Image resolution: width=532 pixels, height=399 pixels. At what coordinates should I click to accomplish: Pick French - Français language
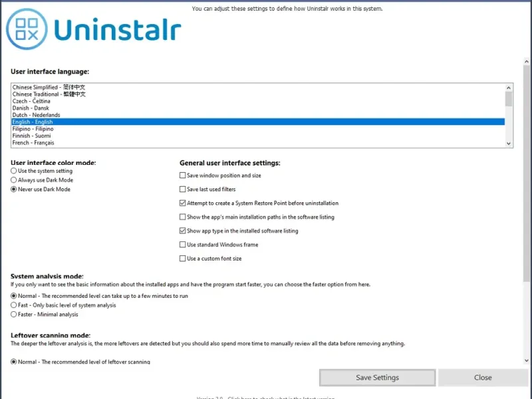pyautogui.click(x=258, y=143)
